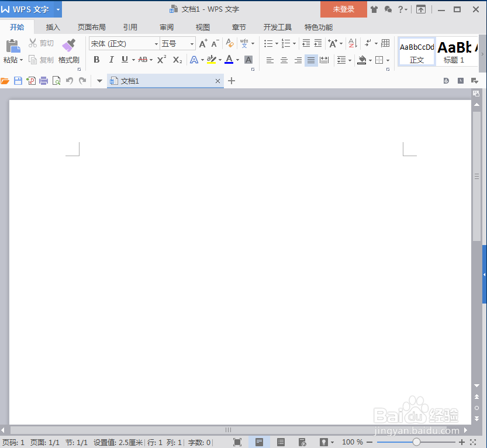Click the vertical scrollbar thumb

pyautogui.click(x=476, y=177)
